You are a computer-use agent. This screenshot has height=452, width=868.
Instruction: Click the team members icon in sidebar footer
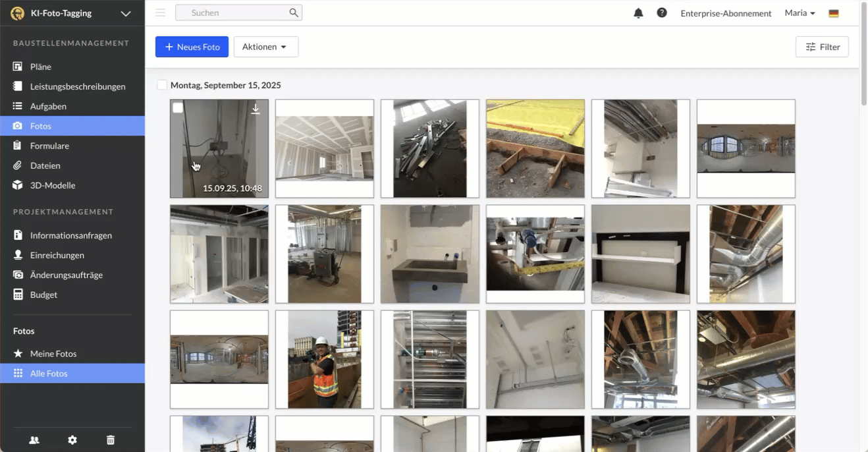tap(34, 440)
